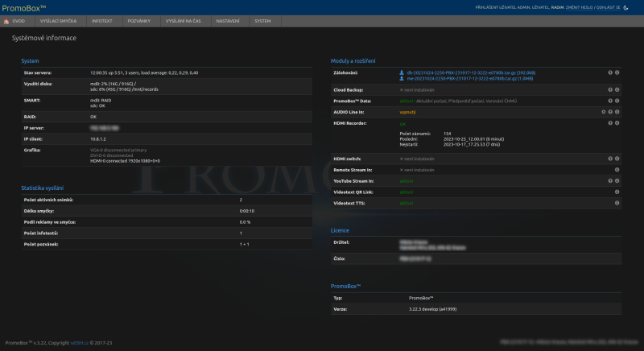Screen dimensions: 644x351
Task: Switch to the Infotext menu item
Action: (x=102, y=21)
